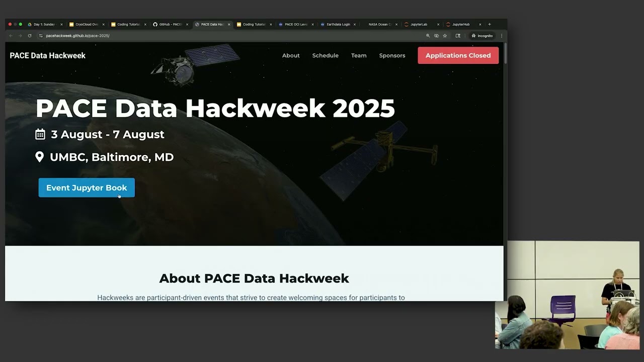Bookmark this page with the star icon
This screenshot has width=644, height=362.
click(x=445, y=36)
